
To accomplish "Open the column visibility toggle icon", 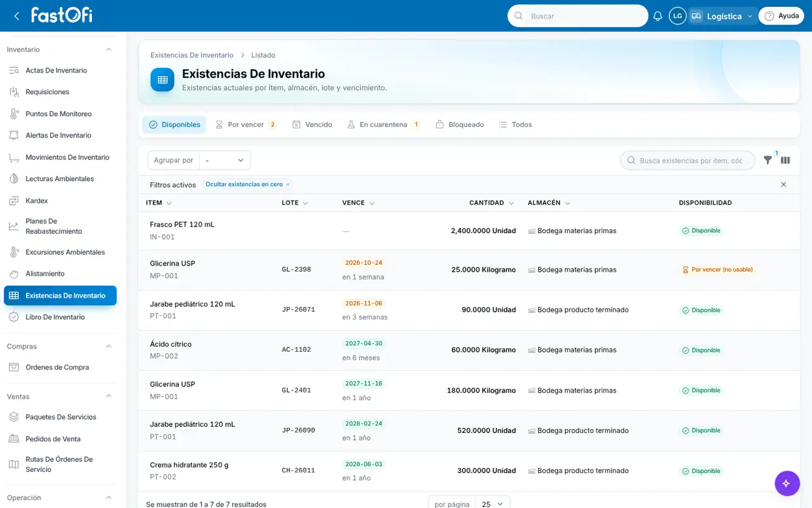I will pos(785,160).
